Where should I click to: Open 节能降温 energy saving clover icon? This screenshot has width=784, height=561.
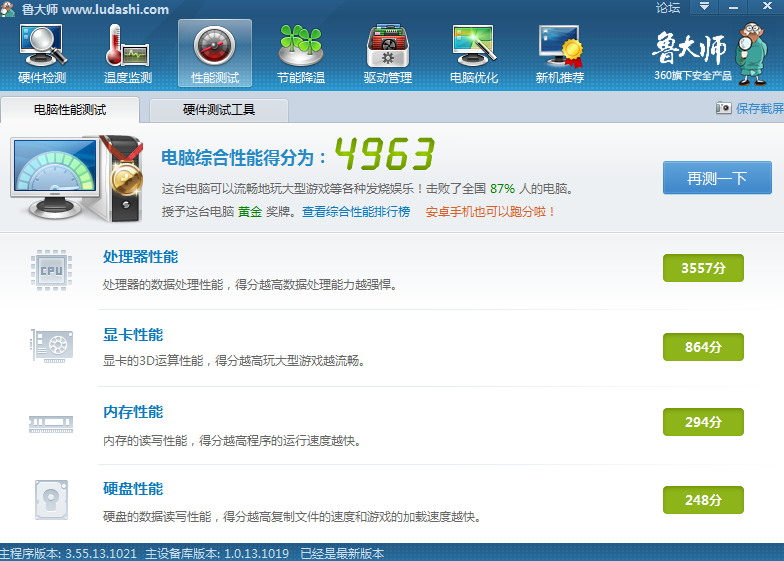coord(301,54)
